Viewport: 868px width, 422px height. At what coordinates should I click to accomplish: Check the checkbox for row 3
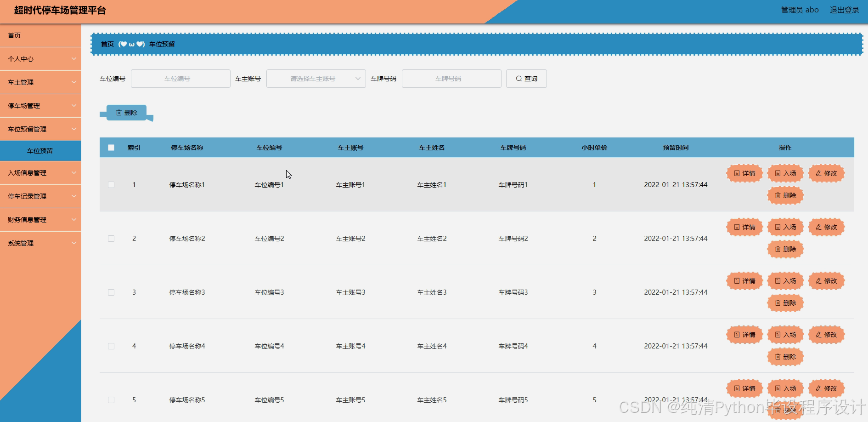pyautogui.click(x=111, y=292)
